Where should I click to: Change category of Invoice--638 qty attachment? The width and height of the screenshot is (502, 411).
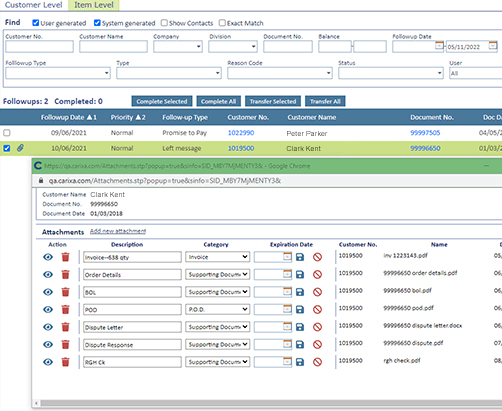coord(218,257)
